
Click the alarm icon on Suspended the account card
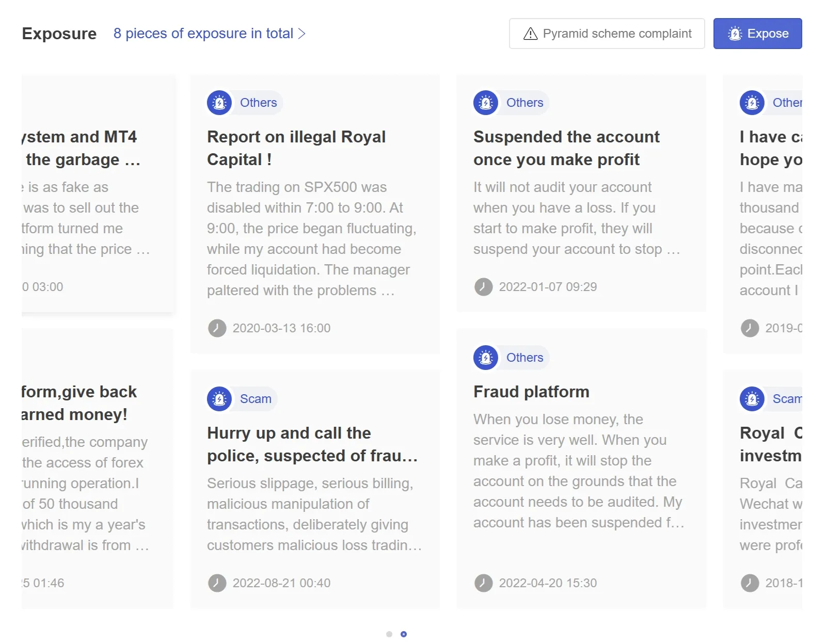click(x=486, y=103)
